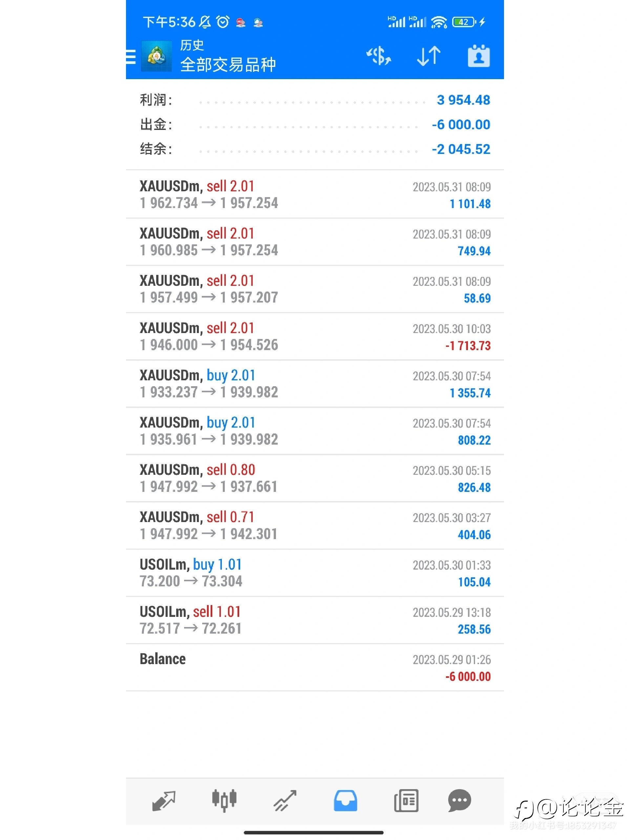Tap the MetaTrader app logo icon
This screenshot has height=840, width=630.
[x=156, y=56]
